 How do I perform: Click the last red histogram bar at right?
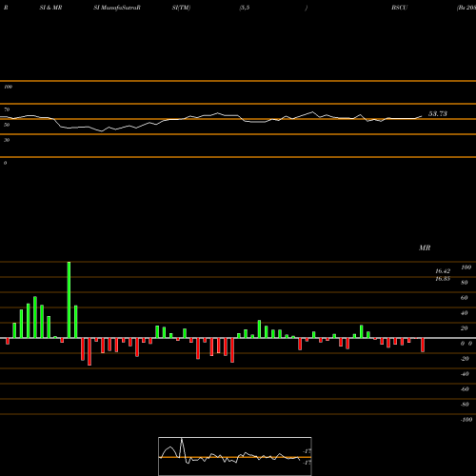[x=423, y=345]
